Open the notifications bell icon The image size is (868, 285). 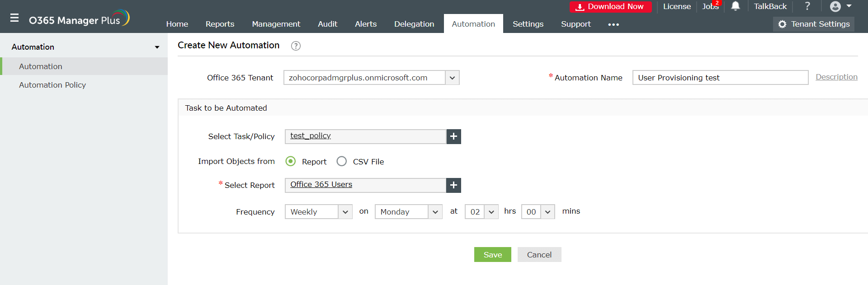click(736, 6)
